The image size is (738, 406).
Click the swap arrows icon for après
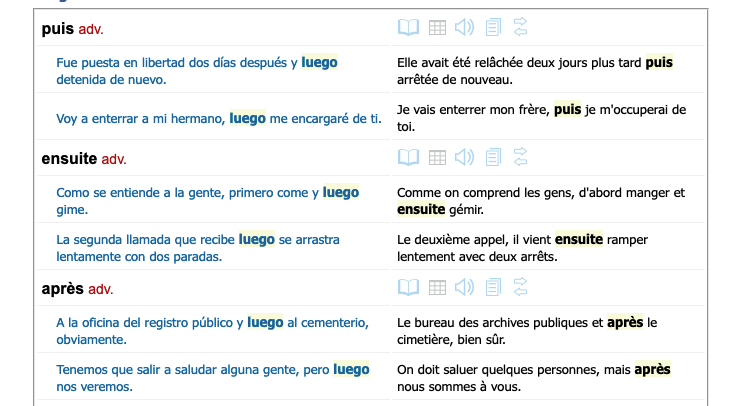520,288
